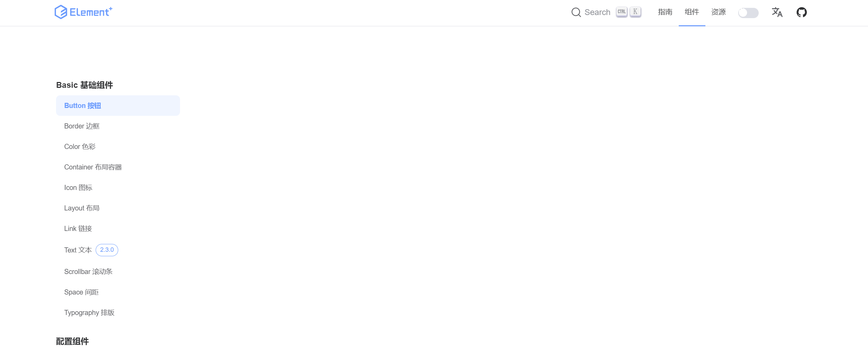The image size is (868, 356).
Task: Toggle the dark mode switch
Action: tap(748, 13)
